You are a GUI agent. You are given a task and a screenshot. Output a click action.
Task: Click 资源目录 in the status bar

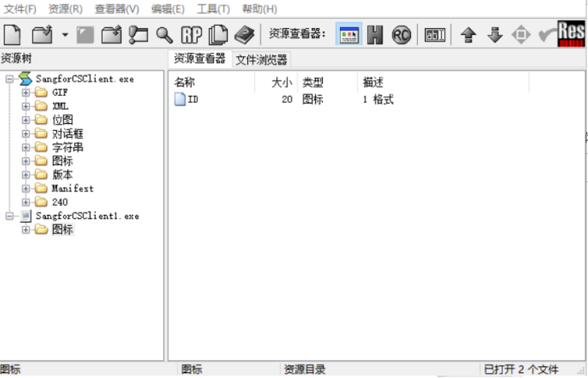(304, 370)
